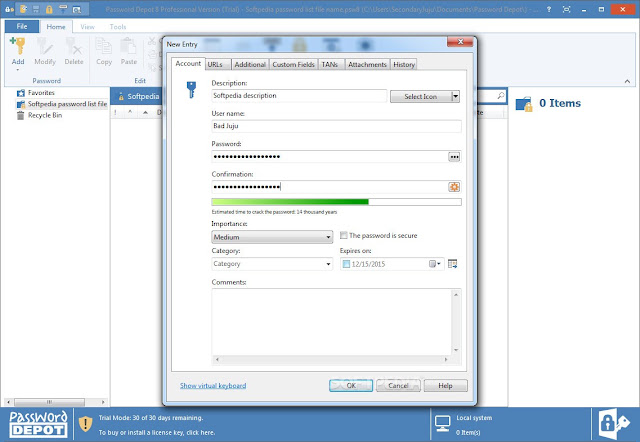Check 'The password is secure' box
Viewport: 640px width, 442px height.
tap(344, 235)
